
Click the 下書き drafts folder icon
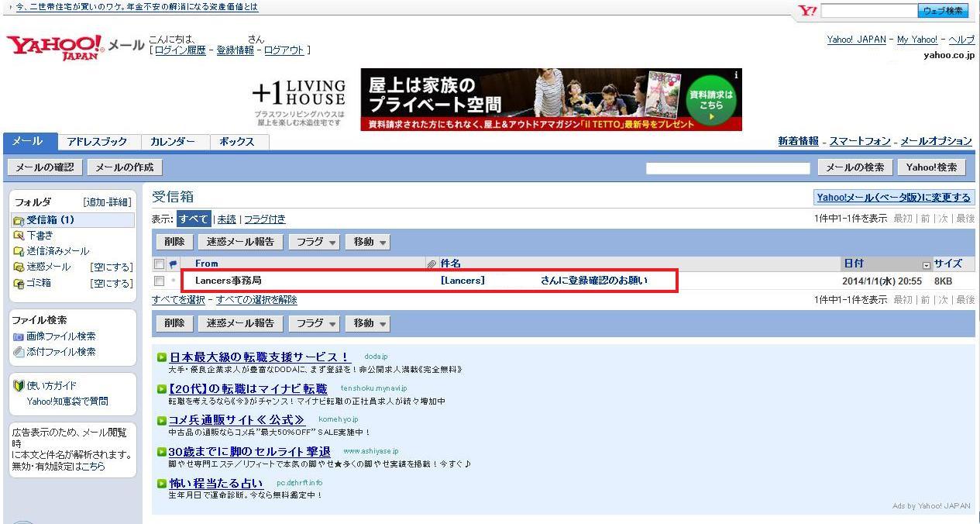[x=19, y=236]
